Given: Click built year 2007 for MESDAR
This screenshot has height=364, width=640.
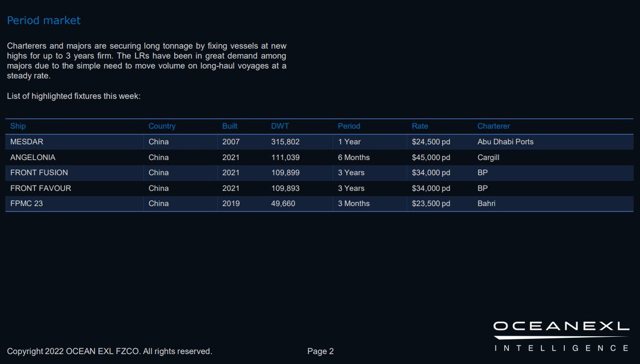Looking at the screenshot, I should [x=231, y=142].
